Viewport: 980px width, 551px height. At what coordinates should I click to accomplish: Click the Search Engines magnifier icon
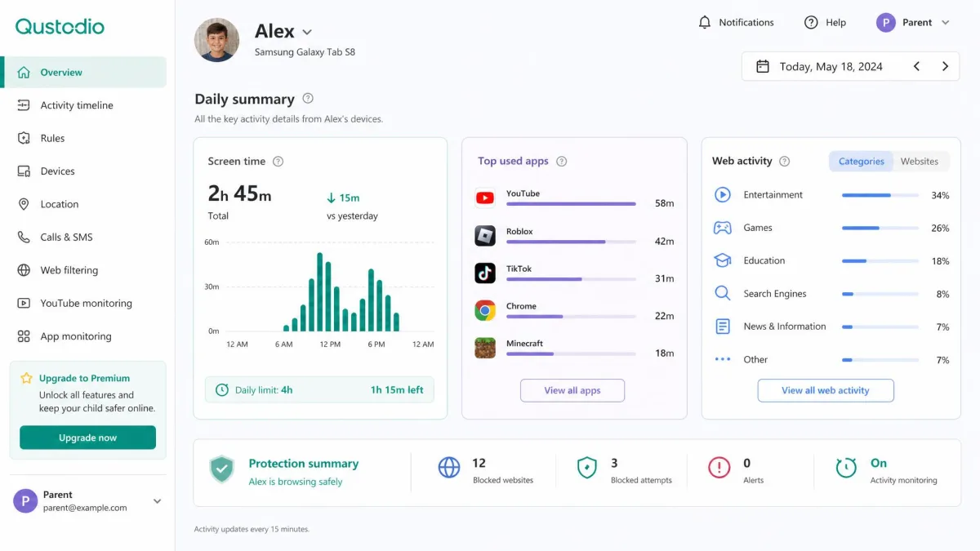click(x=723, y=293)
